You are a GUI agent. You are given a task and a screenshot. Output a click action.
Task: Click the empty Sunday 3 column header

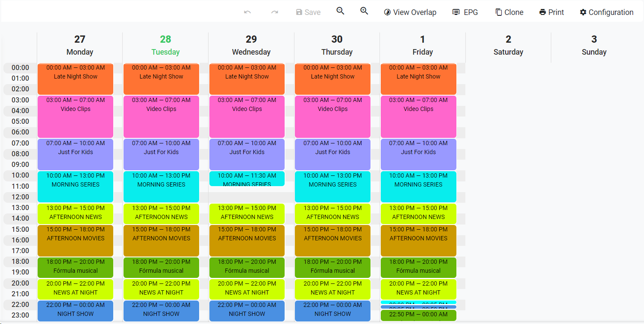(594, 45)
